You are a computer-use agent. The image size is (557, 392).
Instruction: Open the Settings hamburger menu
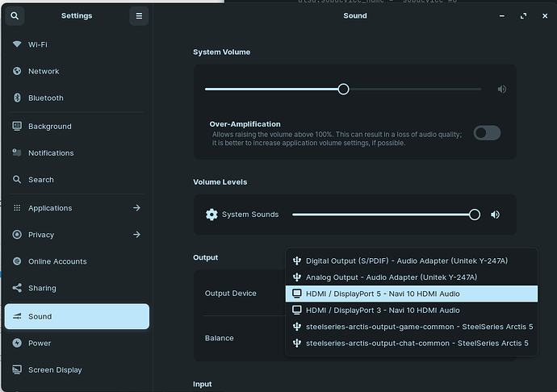(x=139, y=16)
